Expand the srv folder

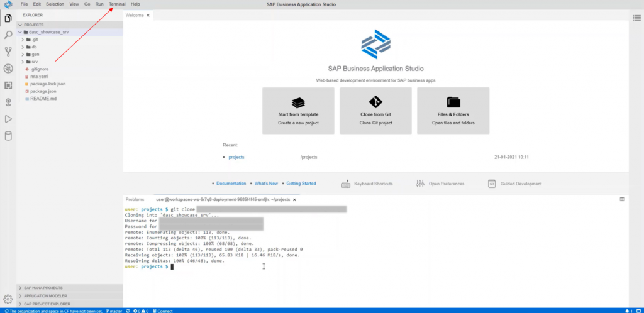click(x=69, y=62)
